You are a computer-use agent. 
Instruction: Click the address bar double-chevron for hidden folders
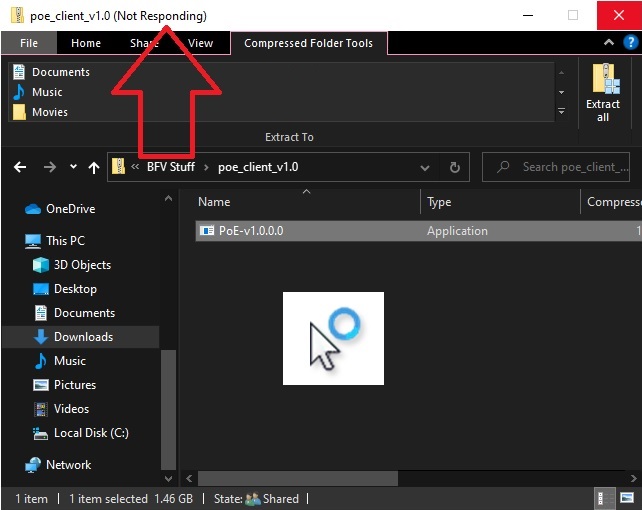135,167
